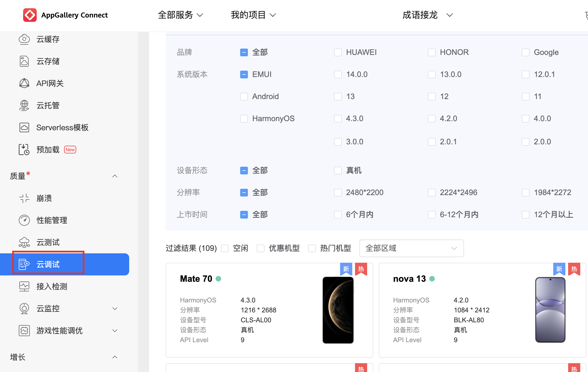Viewport: 588px width, 372px height.
Task: Check the HONOR brand checkbox
Action: pyautogui.click(x=432, y=52)
